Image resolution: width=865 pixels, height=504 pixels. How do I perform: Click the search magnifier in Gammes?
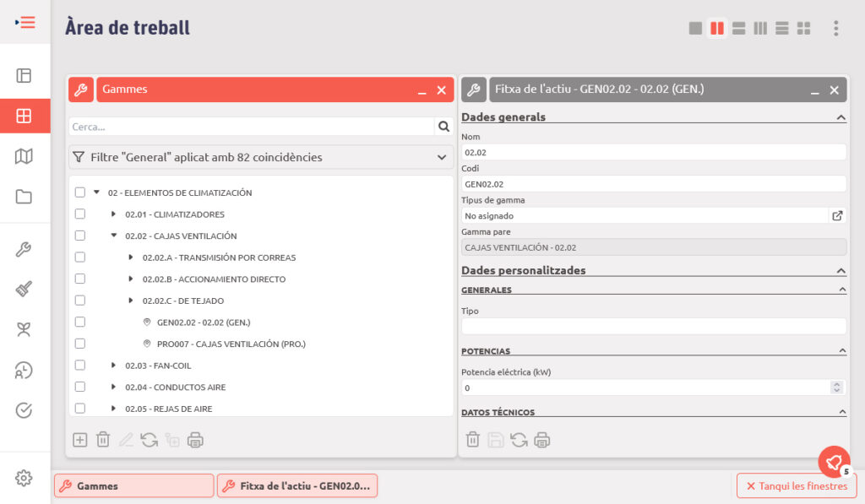(x=443, y=127)
